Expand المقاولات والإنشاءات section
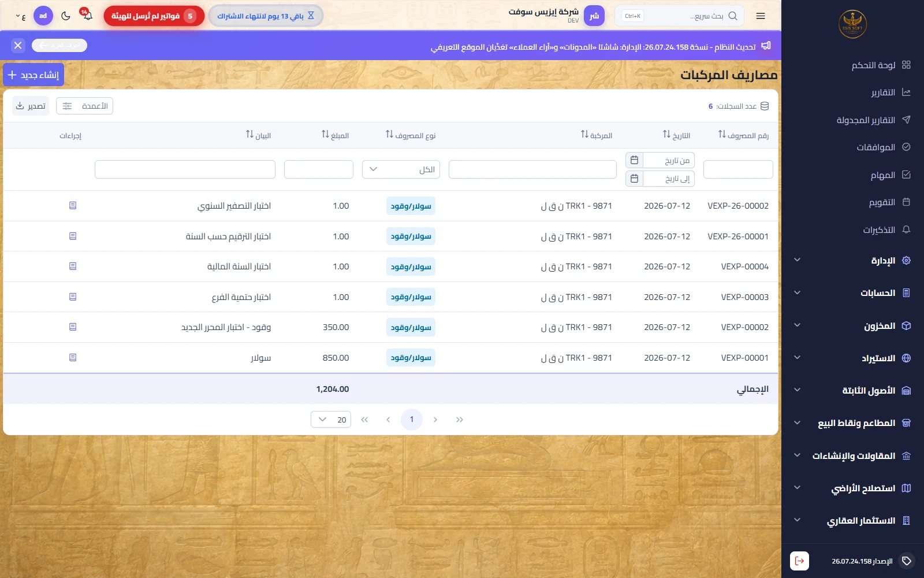924x578 pixels. pyautogui.click(x=852, y=455)
